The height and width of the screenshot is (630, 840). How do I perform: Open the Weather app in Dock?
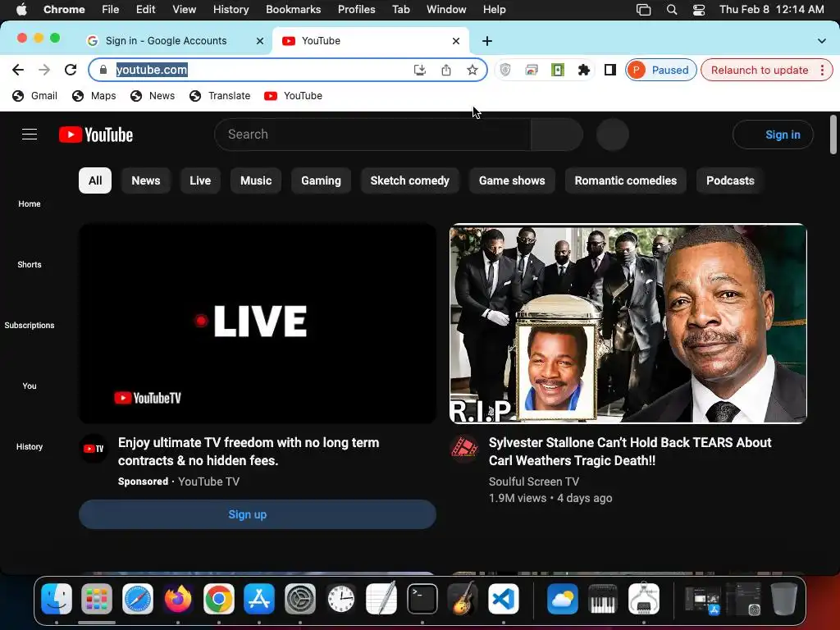[563, 599]
